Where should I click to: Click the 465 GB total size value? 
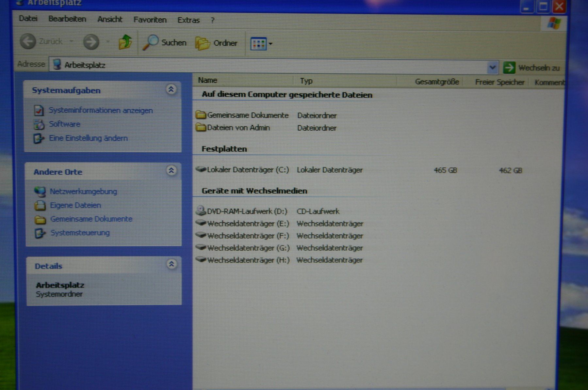pos(445,170)
